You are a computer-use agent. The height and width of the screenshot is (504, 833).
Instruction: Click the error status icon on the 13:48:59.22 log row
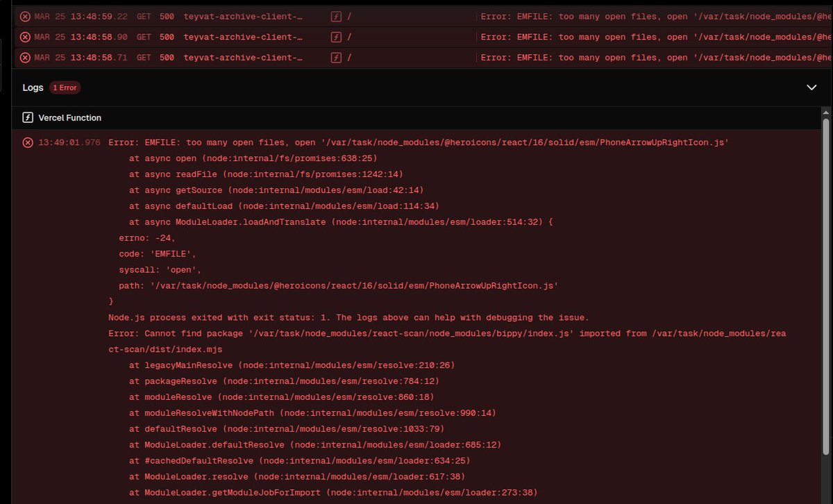(x=26, y=16)
